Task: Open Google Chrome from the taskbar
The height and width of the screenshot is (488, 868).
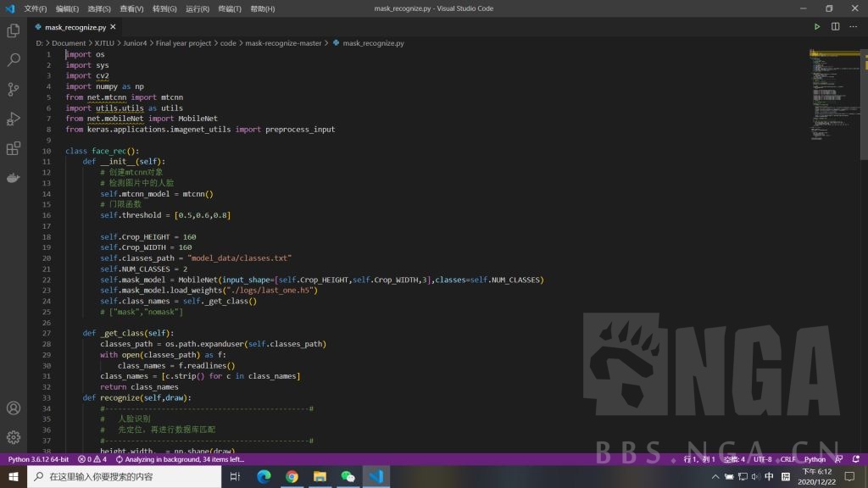Action: click(x=292, y=477)
